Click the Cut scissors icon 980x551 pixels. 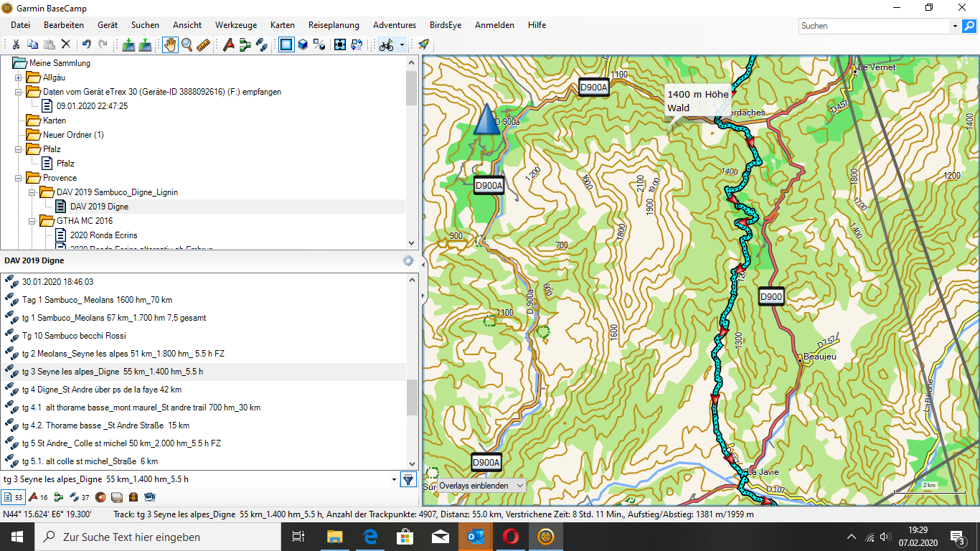tap(16, 44)
